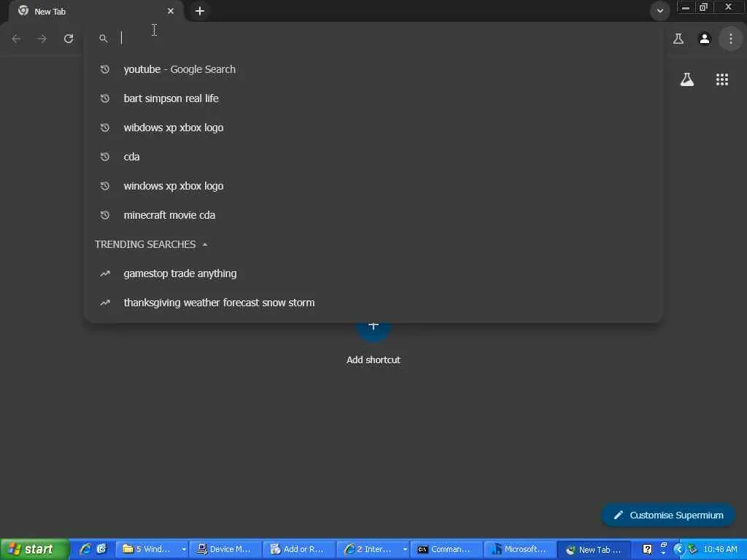Viewport: 747px width, 560px height.
Task: Open the tab search dropdown arrow
Action: [x=659, y=11]
